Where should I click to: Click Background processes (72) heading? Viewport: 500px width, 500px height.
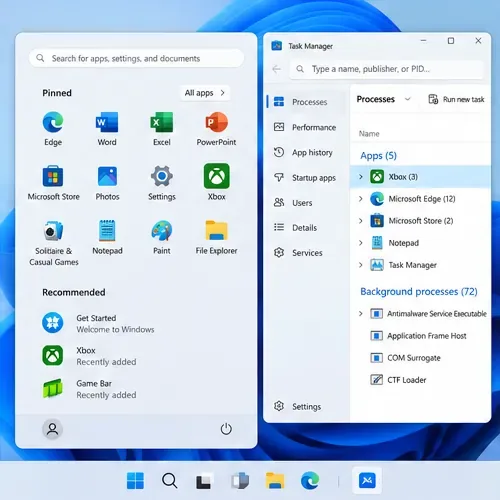(419, 291)
